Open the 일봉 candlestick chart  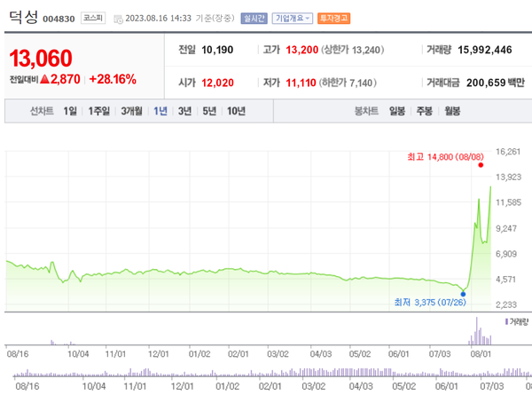pyautogui.click(x=396, y=111)
